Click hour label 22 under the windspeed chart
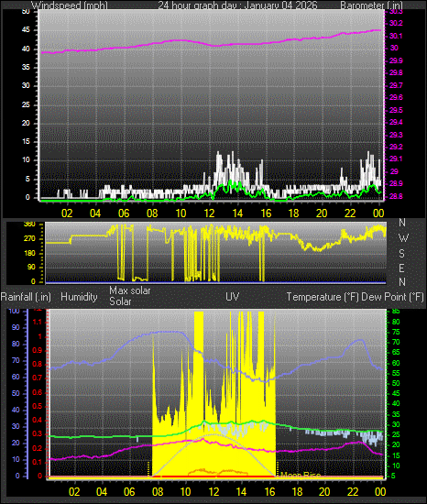This screenshot has width=427, height=504. click(x=350, y=214)
